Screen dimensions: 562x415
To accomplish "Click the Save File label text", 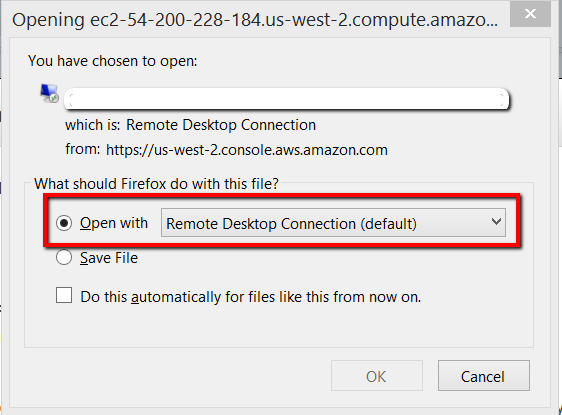I will 109,258.
